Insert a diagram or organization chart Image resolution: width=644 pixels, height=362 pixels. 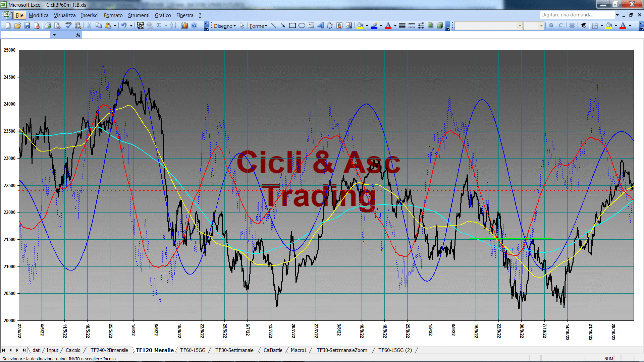pos(330,26)
